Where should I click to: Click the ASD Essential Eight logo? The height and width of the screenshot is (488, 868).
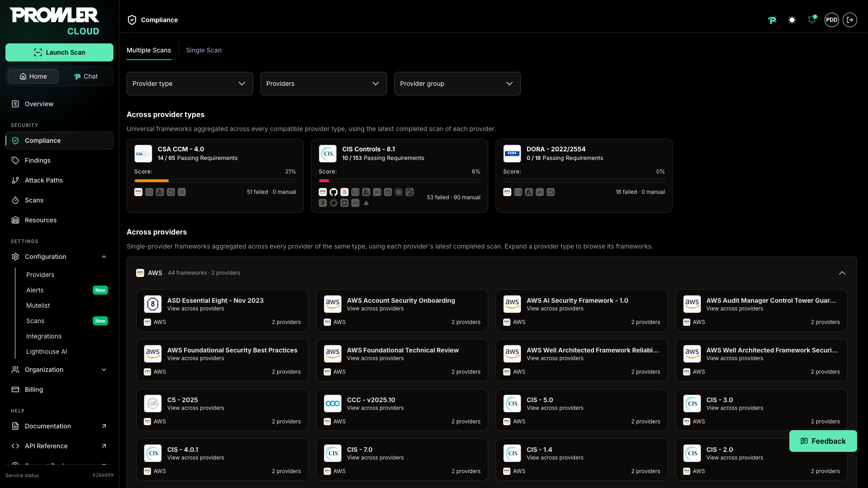coord(153,304)
